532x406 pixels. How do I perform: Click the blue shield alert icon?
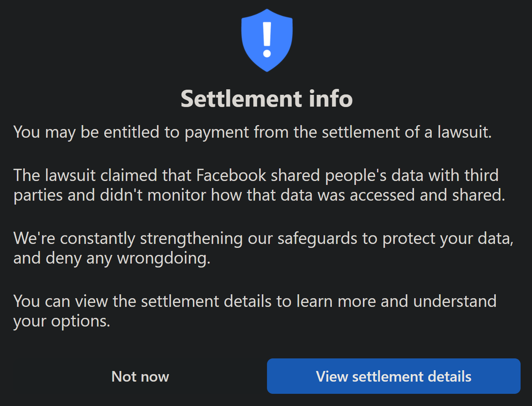(x=267, y=40)
